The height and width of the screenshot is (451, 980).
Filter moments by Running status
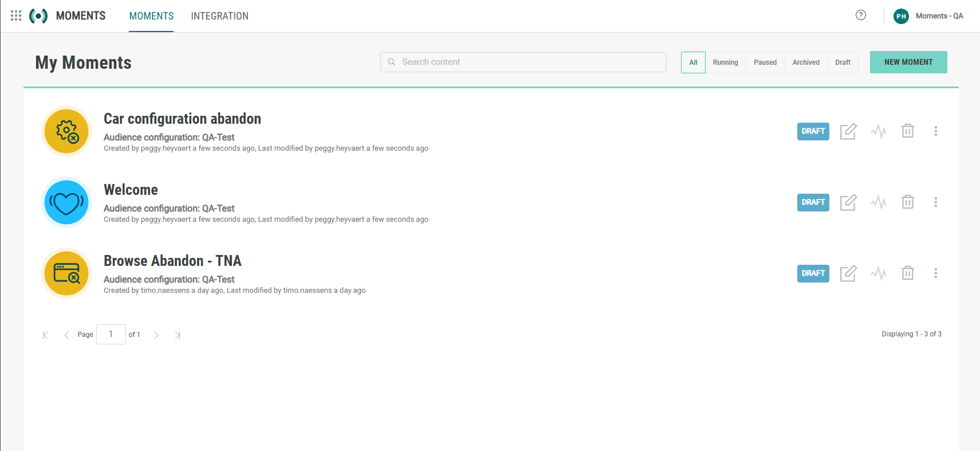click(x=725, y=62)
